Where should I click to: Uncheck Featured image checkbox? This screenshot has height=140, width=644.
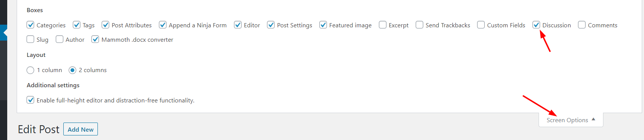pyautogui.click(x=323, y=25)
